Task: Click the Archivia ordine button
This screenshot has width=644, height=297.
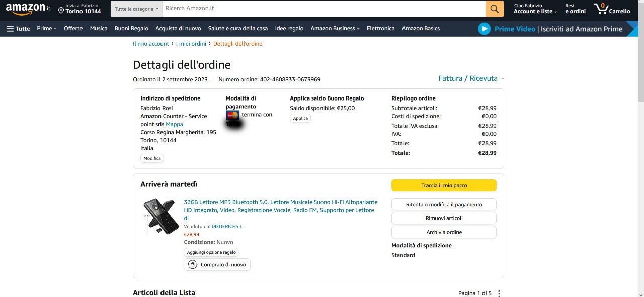Action: pos(444,232)
